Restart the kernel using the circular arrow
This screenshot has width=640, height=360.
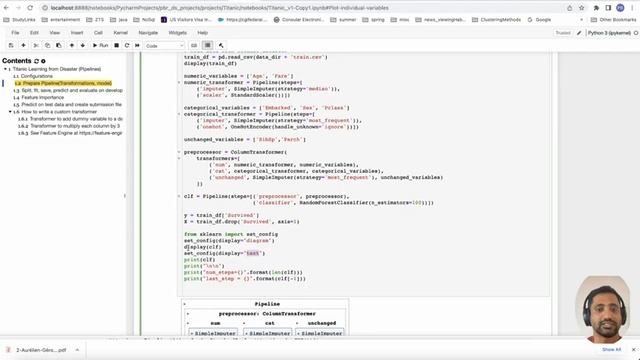tap(127, 45)
